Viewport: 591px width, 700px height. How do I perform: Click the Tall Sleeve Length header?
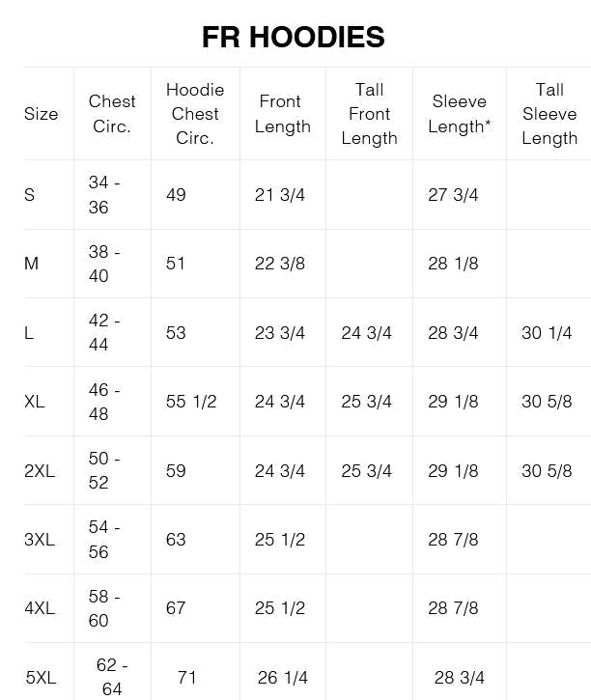(549, 114)
